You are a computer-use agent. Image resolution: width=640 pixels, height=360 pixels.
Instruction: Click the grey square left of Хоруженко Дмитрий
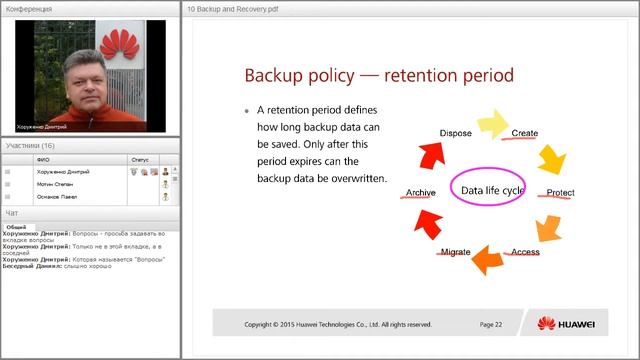(7, 172)
